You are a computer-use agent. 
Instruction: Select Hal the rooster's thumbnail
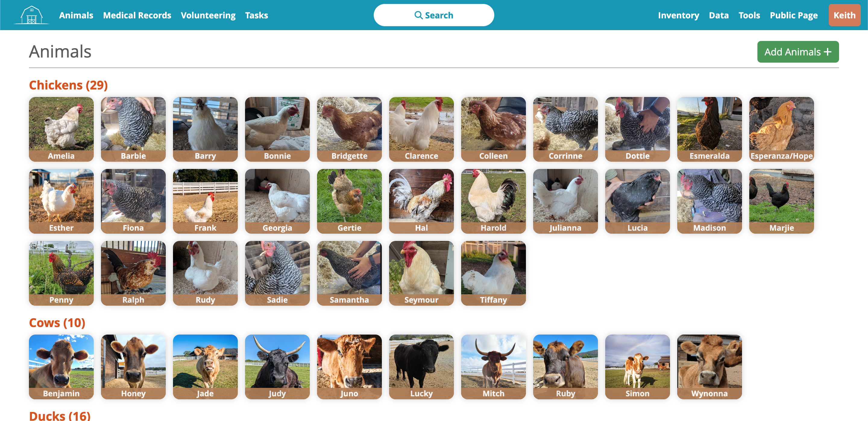tap(421, 201)
